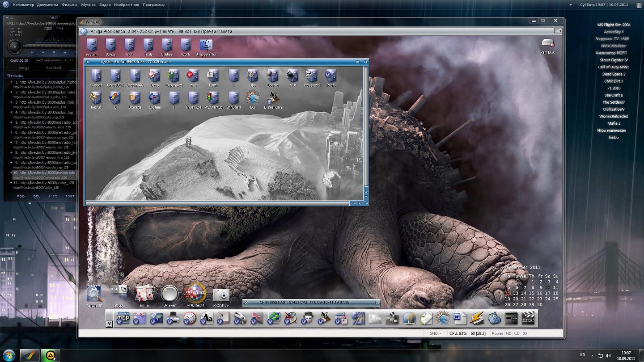Viewport: 644px width, 362px height.
Task: Stop playback in AIMP
Action: (x=55, y=52)
